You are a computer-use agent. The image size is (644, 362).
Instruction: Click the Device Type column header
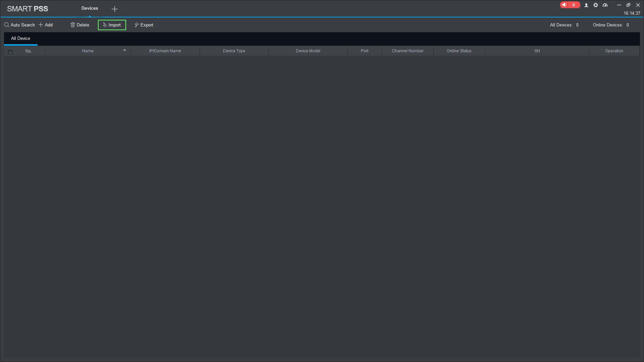[x=234, y=51]
